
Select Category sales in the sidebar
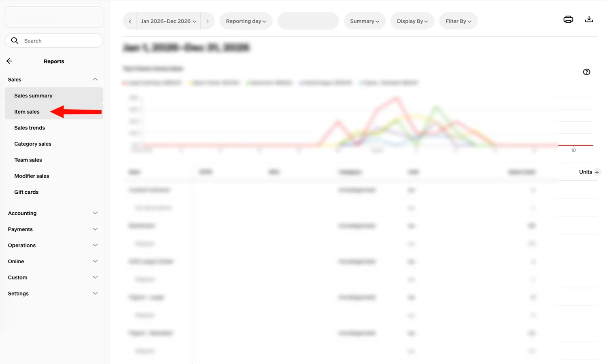(33, 144)
